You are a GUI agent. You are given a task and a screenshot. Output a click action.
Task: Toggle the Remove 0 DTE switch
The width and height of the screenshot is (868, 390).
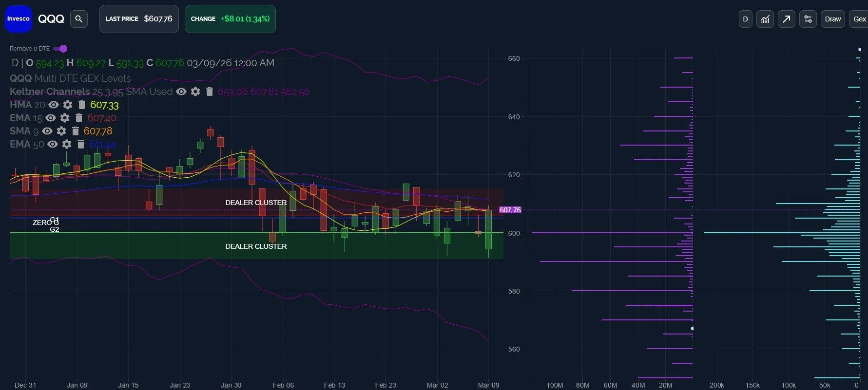click(x=60, y=49)
